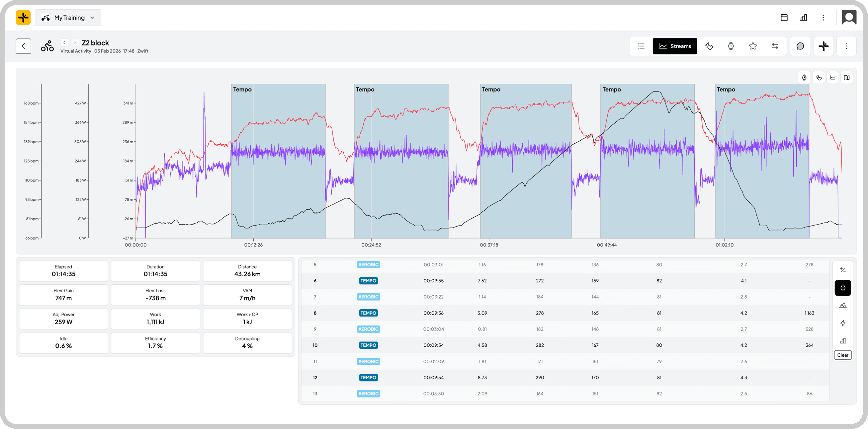
Task: Toggle the watch icon above chart
Action: tap(804, 77)
